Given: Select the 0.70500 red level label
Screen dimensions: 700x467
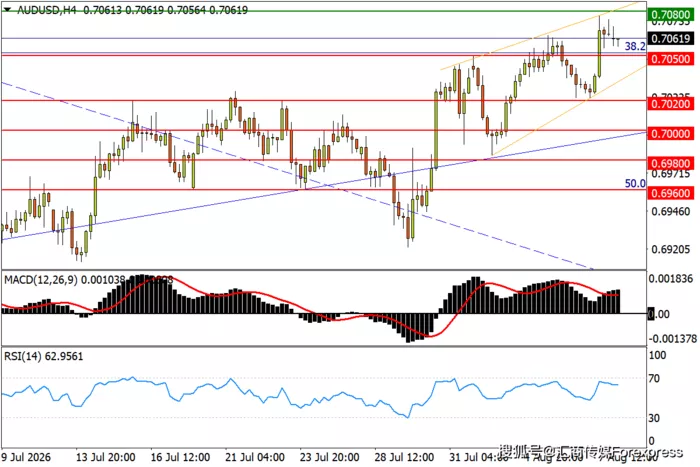Looking at the screenshot, I should [x=671, y=59].
